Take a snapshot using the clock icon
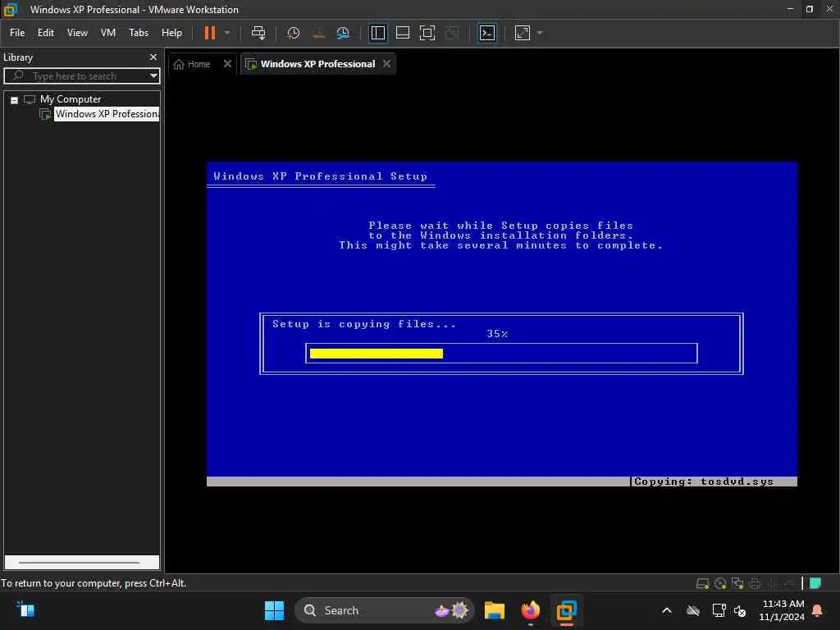840x630 pixels. pyautogui.click(x=293, y=33)
